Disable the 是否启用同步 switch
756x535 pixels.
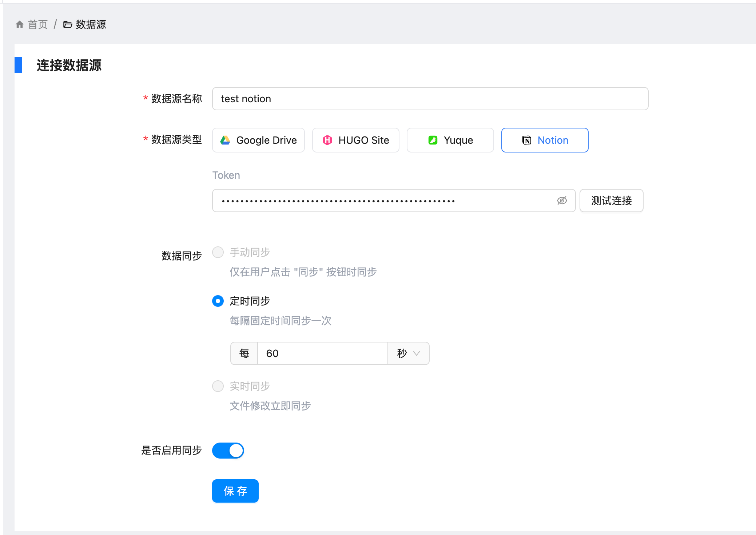point(228,451)
